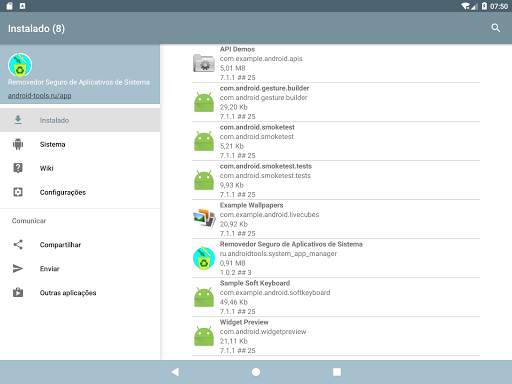Image resolution: width=512 pixels, height=384 pixels.
Task: Click the send arrow icon beside Enviar
Action: coord(18,268)
